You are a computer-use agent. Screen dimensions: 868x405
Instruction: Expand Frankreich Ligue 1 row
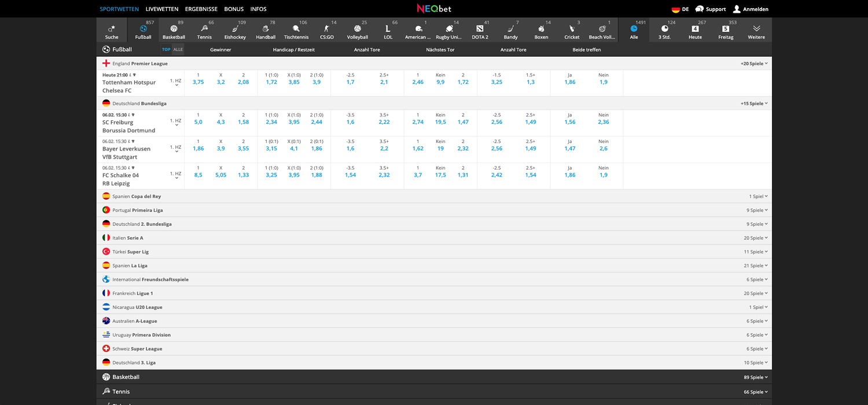click(434, 293)
